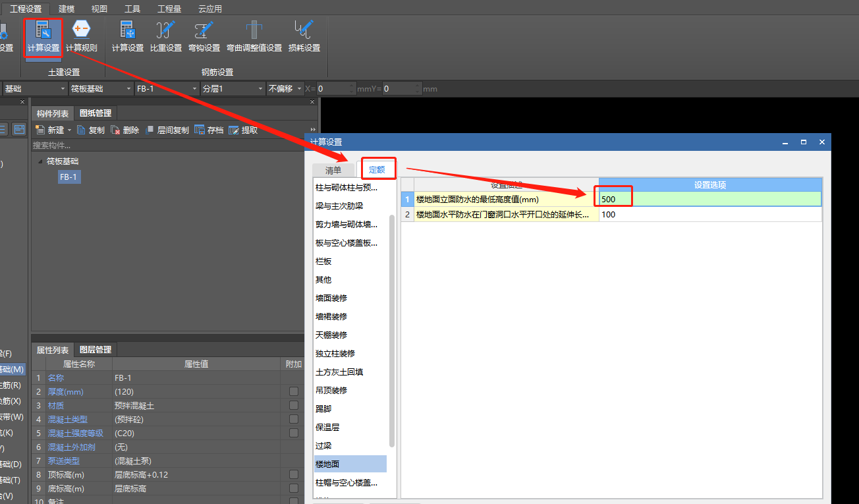Viewport: 859px width, 504px height.
Task: Click the 存档 button
Action: pos(209,130)
